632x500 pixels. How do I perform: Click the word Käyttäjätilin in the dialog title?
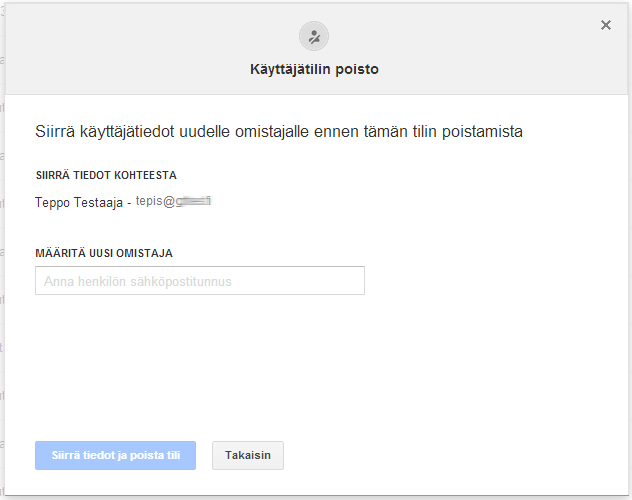pos(291,70)
